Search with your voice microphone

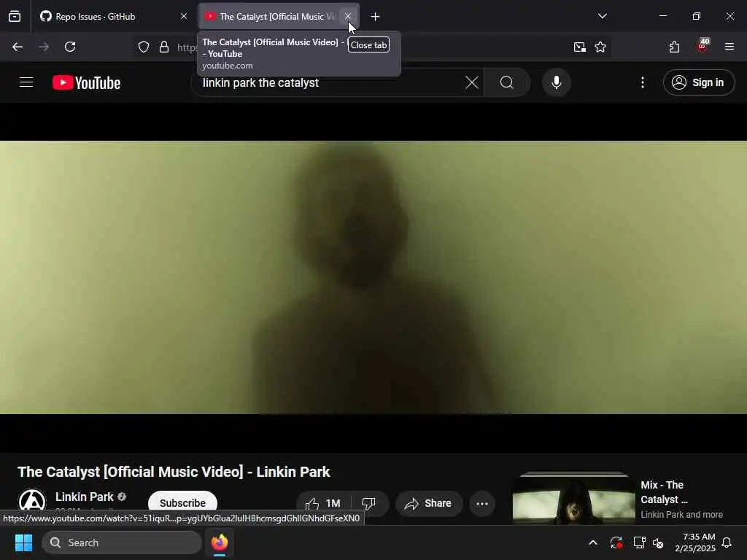click(557, 82)
